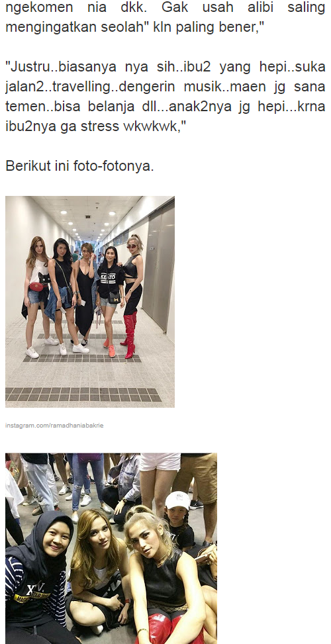The width and height of the screenshot is (331, 644).
Task: Open the corridor photo of five women
Action: (90, 301)
